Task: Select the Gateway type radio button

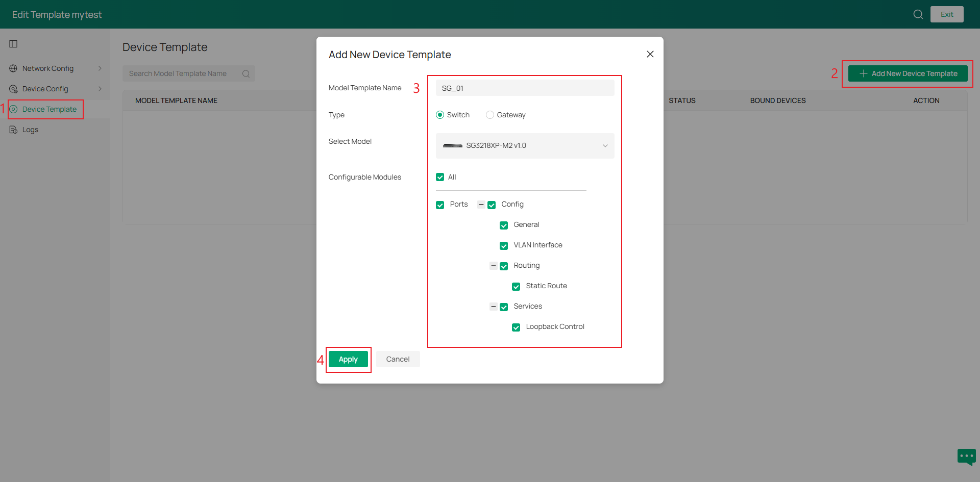Action: pyautogui.click(x=490, y=115)
